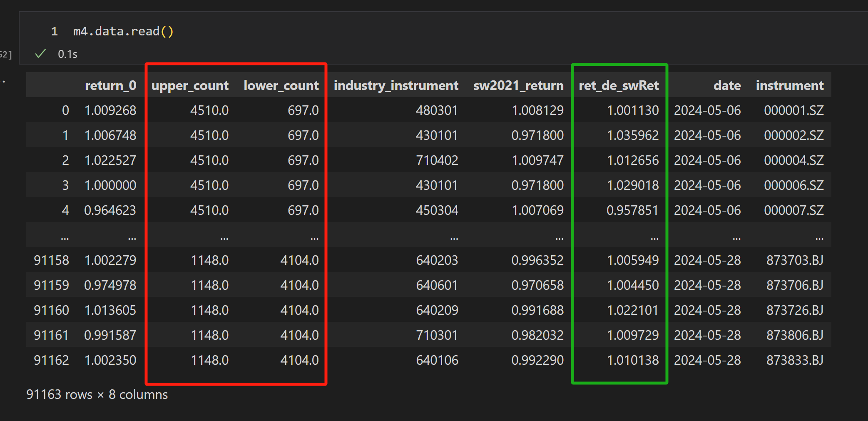Select industry_instrument value 710402
Image resolution: width=868 pixels, height=421 pixels.
[437, 160]
